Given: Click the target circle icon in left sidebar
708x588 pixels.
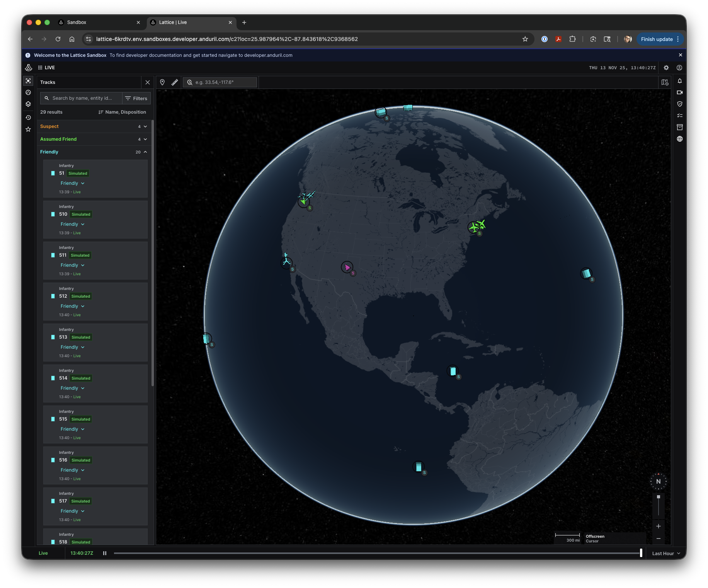Looking at the screenshot, I should [28, 92].
